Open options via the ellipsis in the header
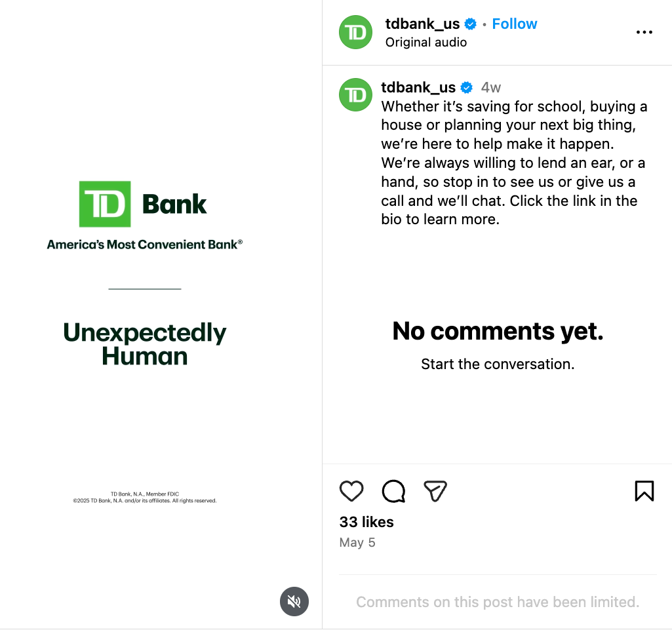 click(x=644, y=31)
